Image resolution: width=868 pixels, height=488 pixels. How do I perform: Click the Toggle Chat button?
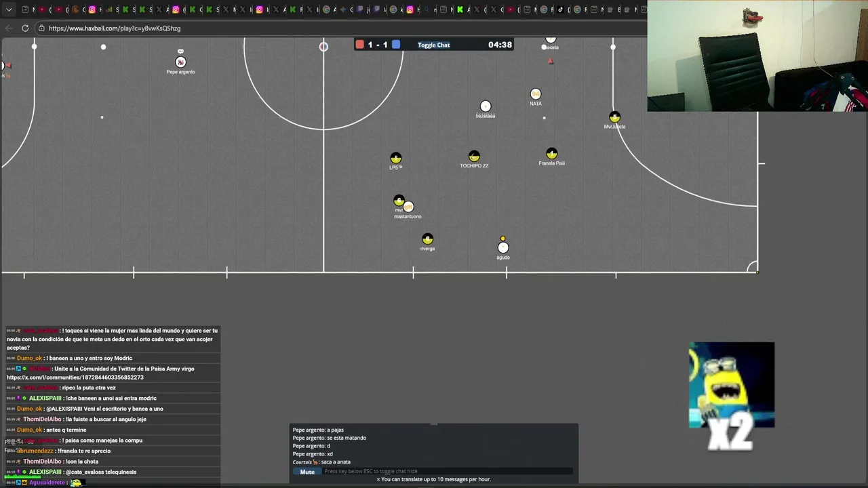point(433,45)
